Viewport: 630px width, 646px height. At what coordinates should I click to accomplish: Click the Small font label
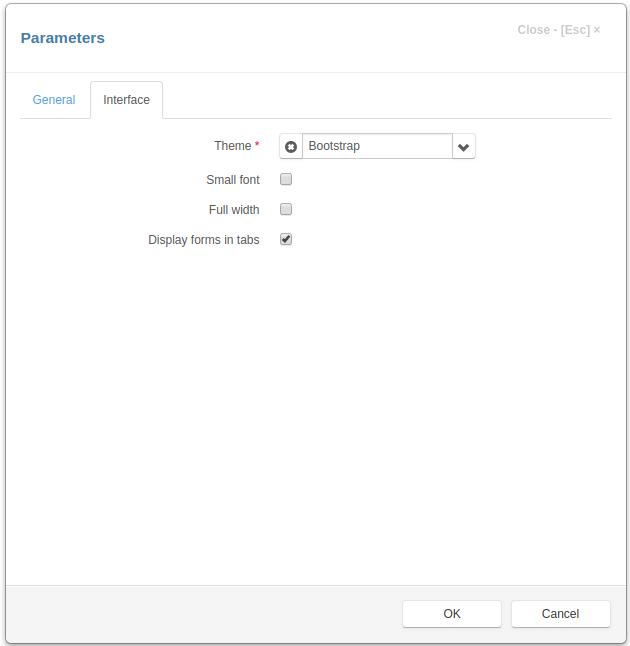[x=233, y=180]
